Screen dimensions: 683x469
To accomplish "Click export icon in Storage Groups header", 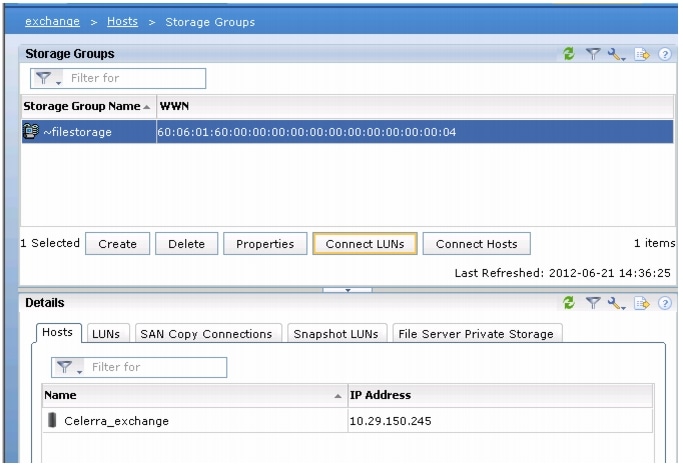I will coord(642,54).
